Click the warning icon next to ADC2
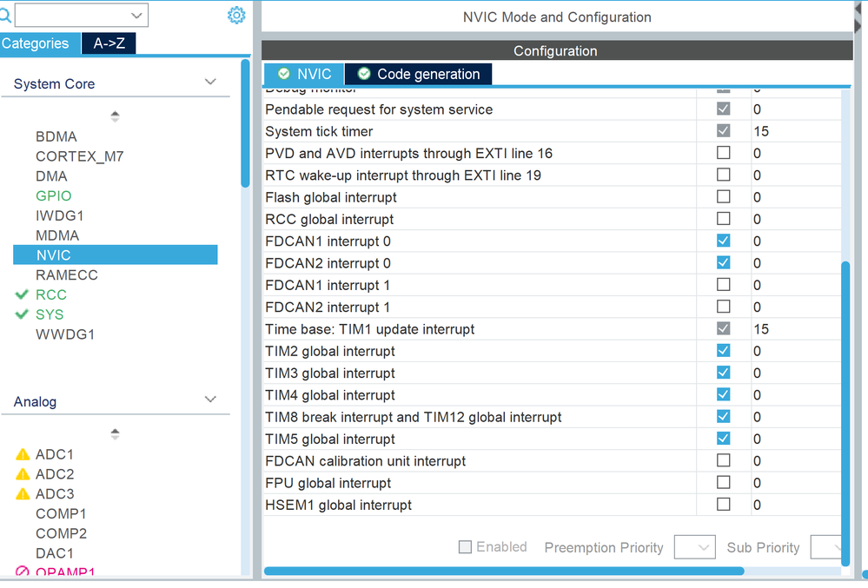 pos(23,474)
